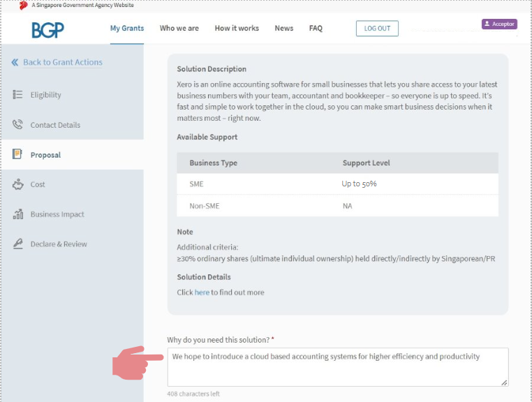Click 'Why do you need this solution?' label
This screenshot has width=532, height=402.
(218, 340)
